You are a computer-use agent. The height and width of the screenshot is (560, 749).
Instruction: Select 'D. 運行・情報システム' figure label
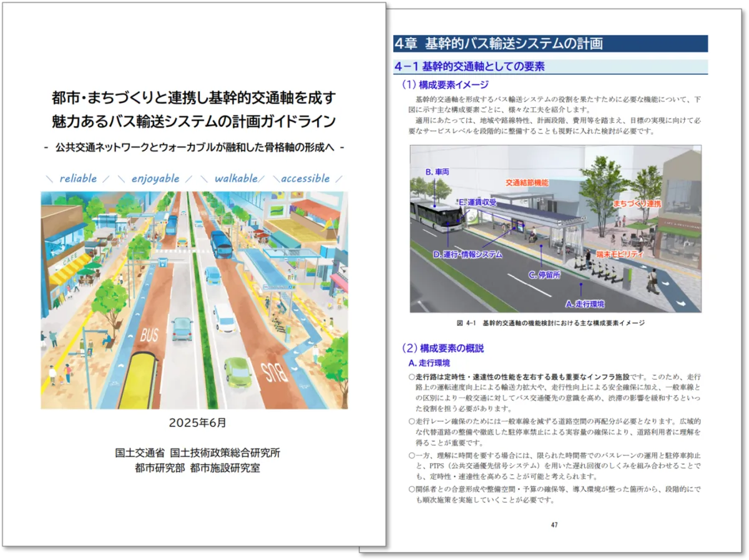[468, 255]
